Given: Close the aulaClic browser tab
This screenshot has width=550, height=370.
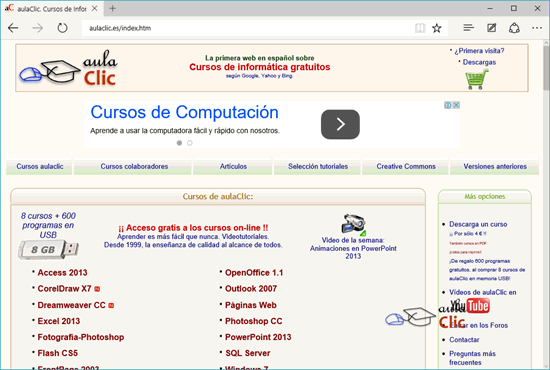Looking at the screenshot, I should click(95, 8).
